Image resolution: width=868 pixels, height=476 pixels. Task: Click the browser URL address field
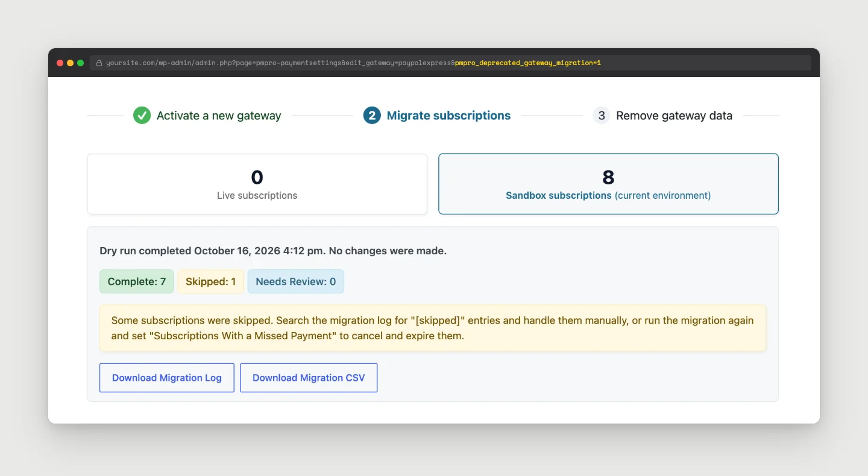450,63
